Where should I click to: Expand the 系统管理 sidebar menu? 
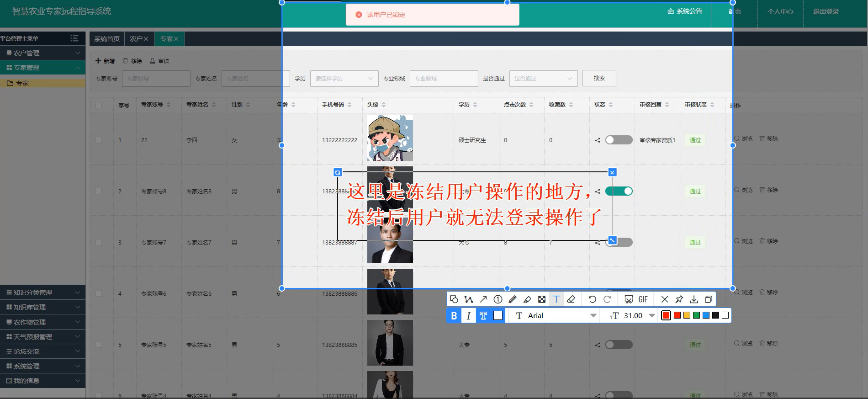[x=42, y=366]
